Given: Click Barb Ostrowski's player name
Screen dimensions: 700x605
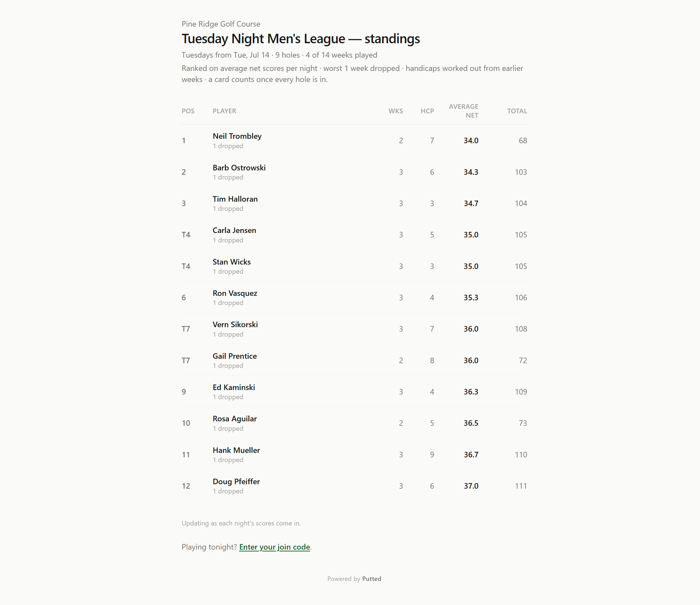Looking at the screenshot, I should point(239,168).
